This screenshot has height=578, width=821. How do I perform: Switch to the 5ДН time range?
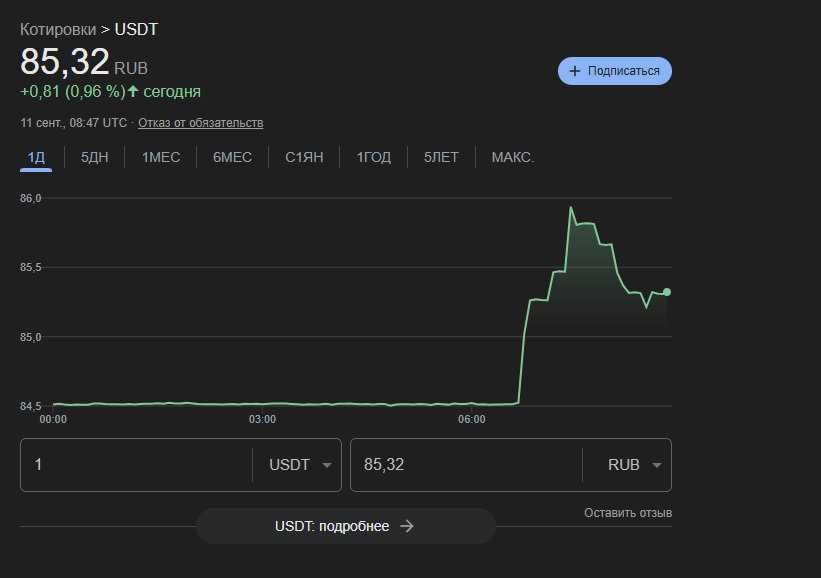(95, 158)
